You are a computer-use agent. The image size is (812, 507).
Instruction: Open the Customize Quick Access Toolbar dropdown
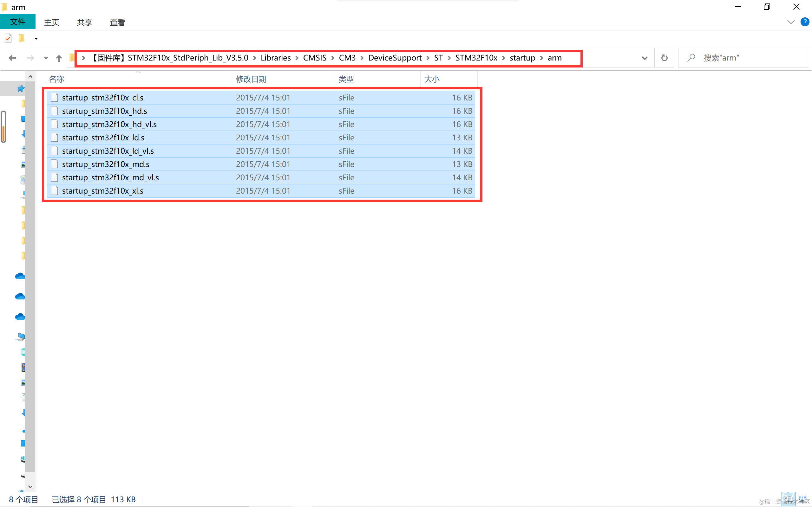coord(36,38)
